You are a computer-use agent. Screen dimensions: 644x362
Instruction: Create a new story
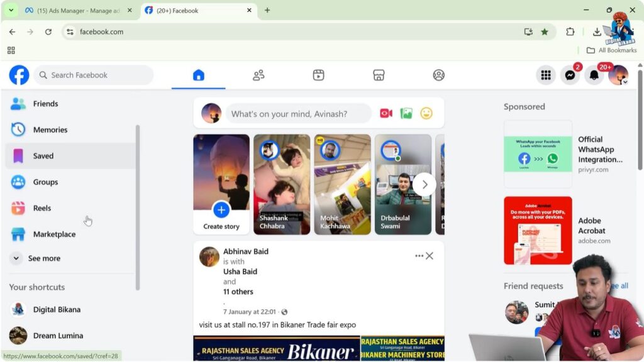coord(221,211)
